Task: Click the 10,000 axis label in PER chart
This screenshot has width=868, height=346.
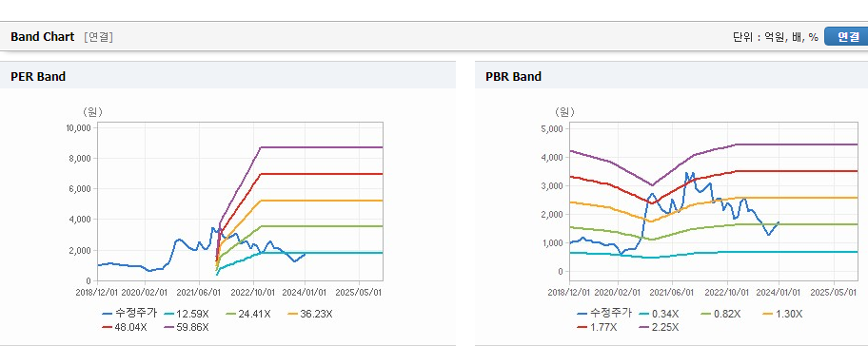Action: pos(78,127)
